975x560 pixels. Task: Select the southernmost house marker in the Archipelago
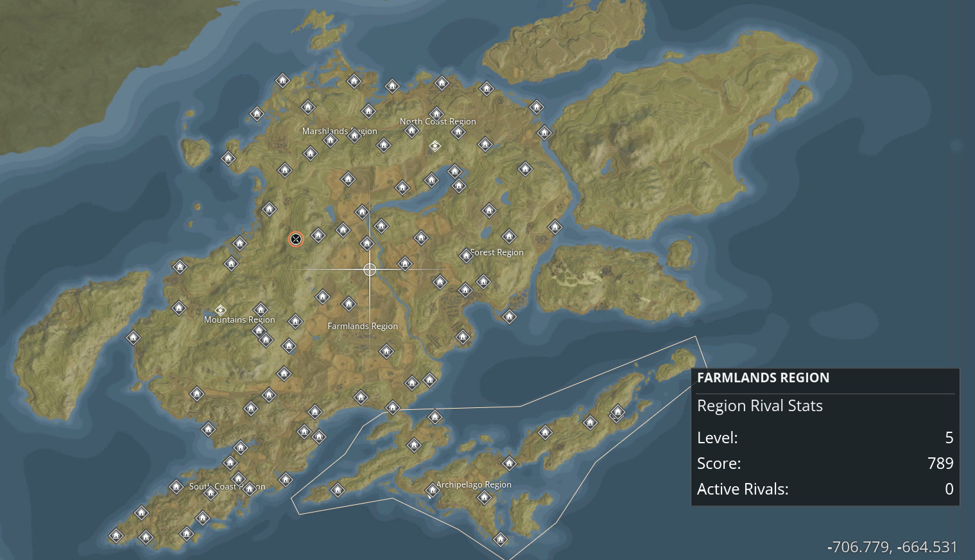tap(500, 539)
